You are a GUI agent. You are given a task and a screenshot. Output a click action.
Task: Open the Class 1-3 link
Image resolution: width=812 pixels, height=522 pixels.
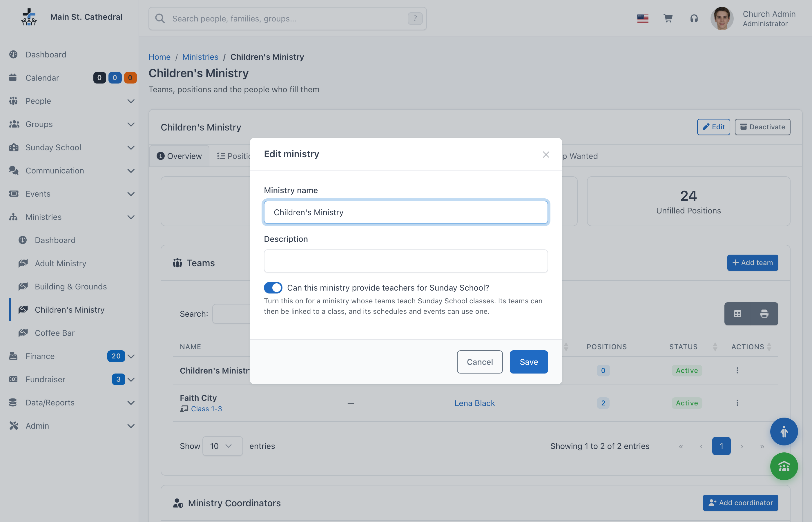pos(206,409)
